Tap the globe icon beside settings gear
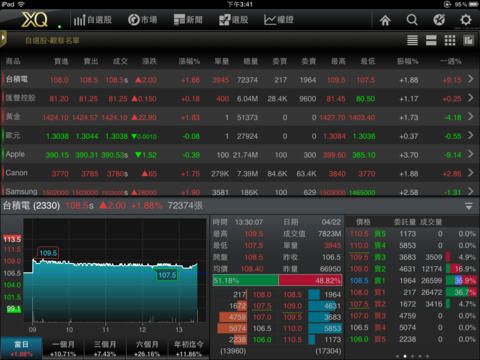The image size is (480, 360). [x=439, y=20]
